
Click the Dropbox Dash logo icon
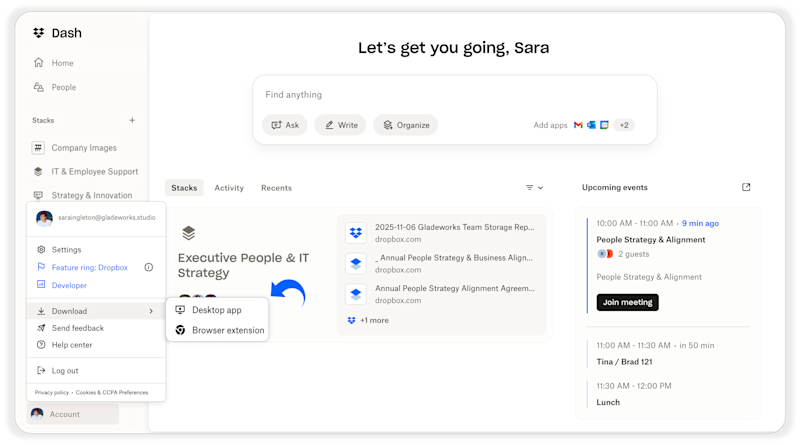[x=38, y=33]
